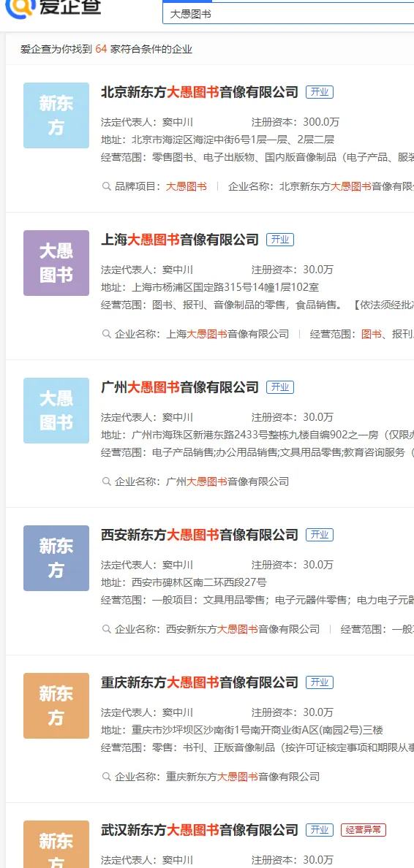Click 开业 status tag of Shanghai company

pyautogui.click(x=280, y=240)
